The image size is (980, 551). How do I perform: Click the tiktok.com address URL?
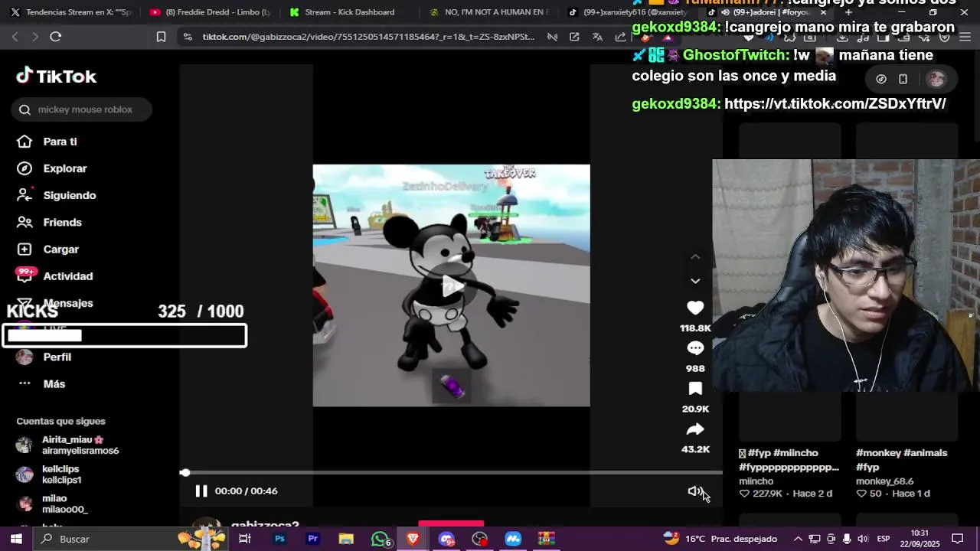[368, 37]
